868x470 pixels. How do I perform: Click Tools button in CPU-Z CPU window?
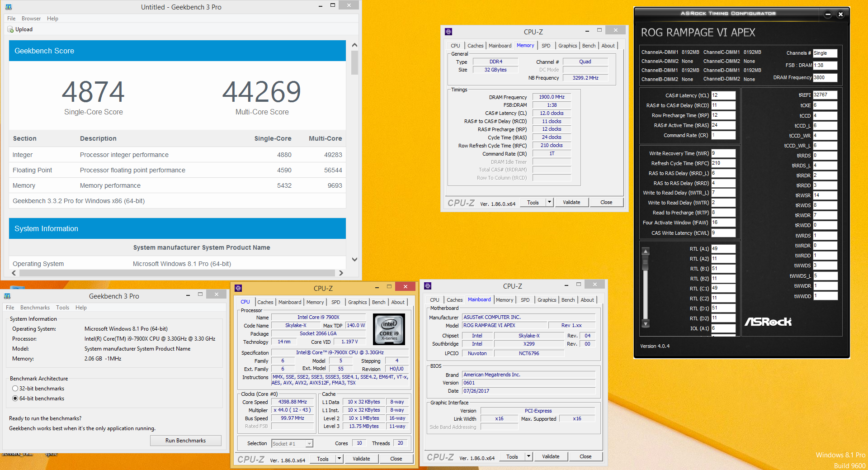tap(323, 459)
